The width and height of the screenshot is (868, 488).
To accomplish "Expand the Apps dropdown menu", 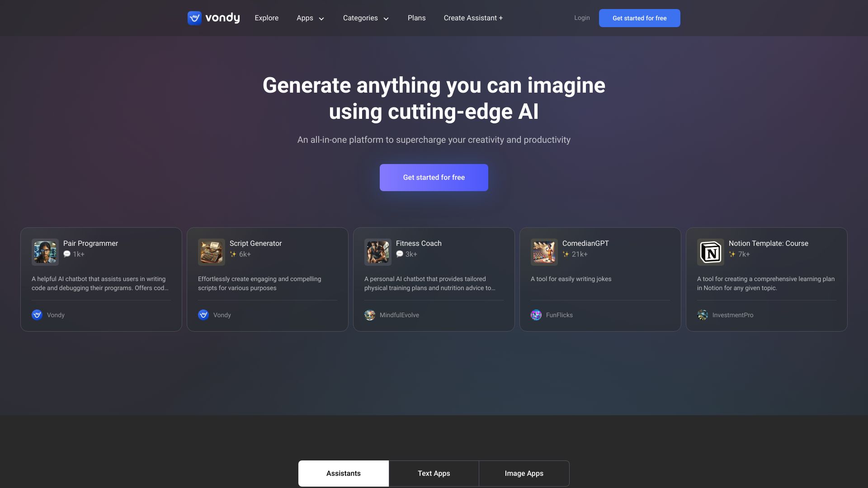I will 309,18.
